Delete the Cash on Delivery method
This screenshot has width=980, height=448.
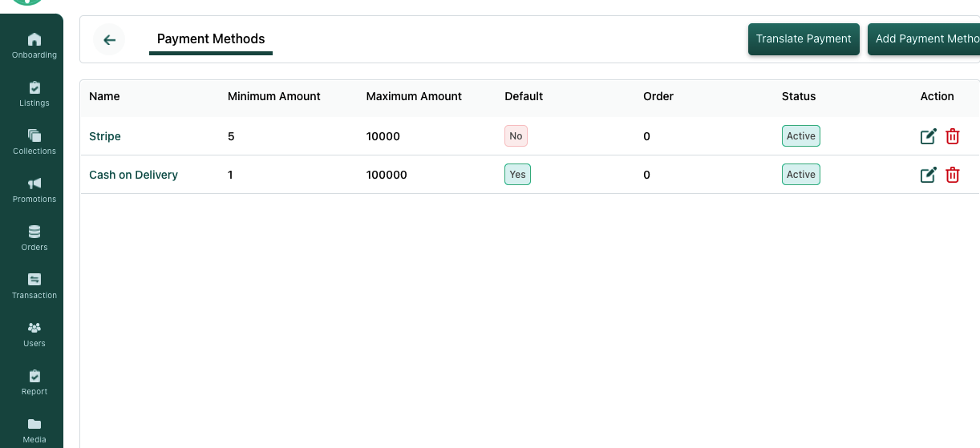pyautogui.click(x=953, y=175)
